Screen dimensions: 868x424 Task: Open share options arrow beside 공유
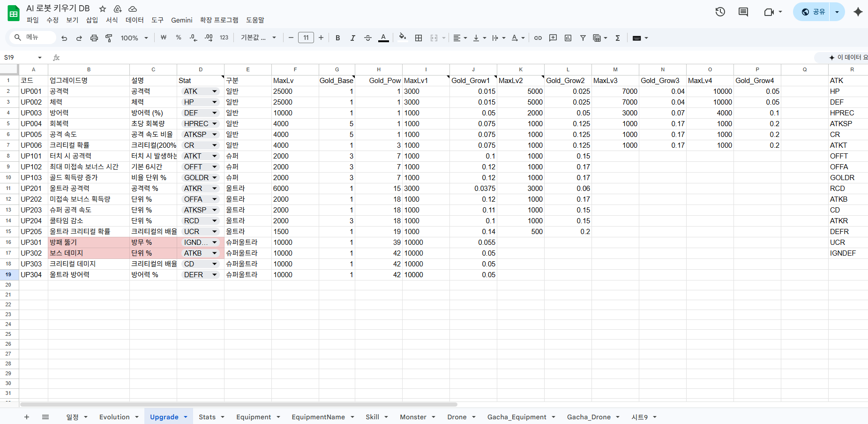pos(837,12)
